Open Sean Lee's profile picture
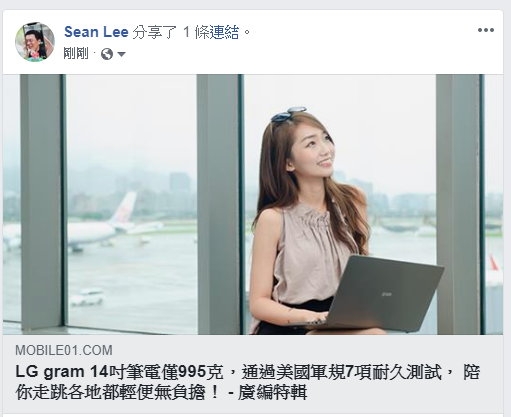Viewport: 511px width, 417px height. coord(35,42)
